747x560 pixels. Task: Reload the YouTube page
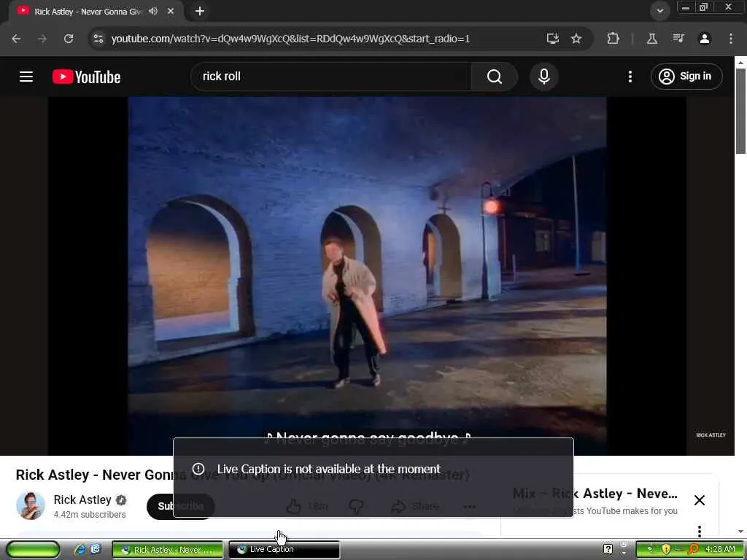pyautogui.click(x=69, y=39)
